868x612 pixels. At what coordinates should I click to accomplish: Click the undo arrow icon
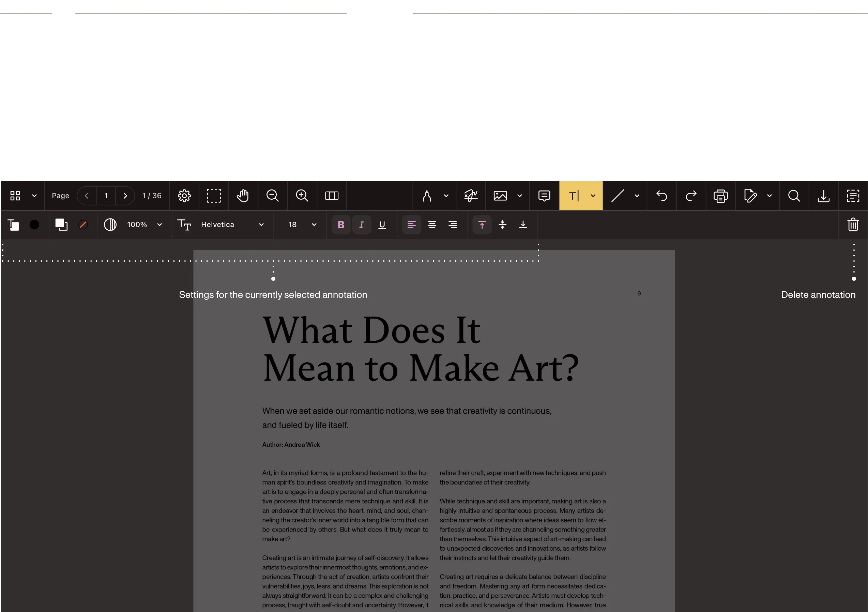(x=661, y=196)
